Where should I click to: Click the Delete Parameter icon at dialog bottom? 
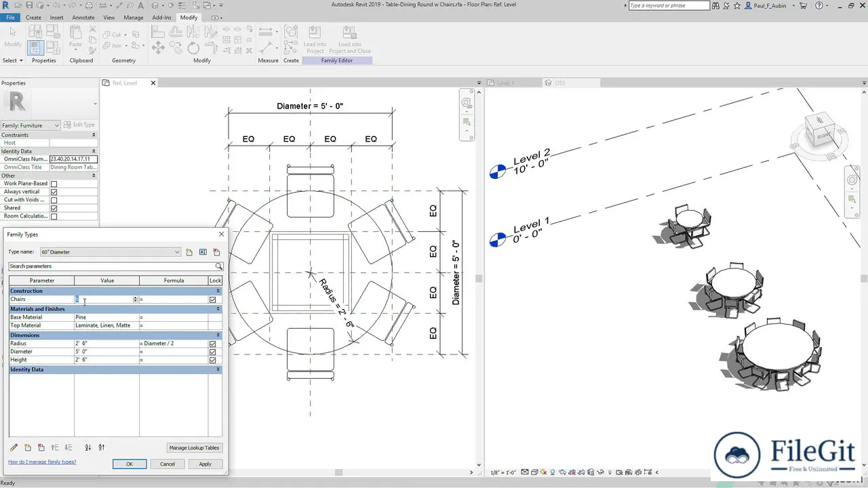[x=41, y=447]
